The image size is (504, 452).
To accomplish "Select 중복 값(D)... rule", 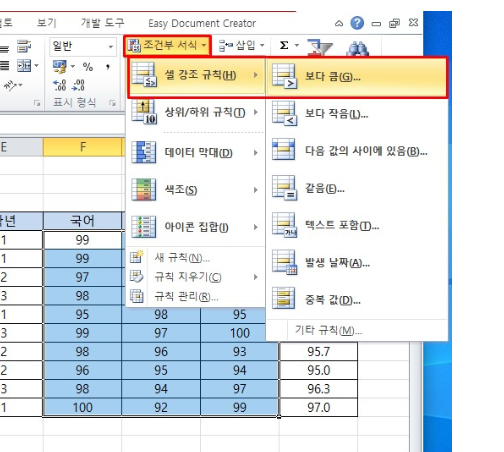I will coord(357,300).
